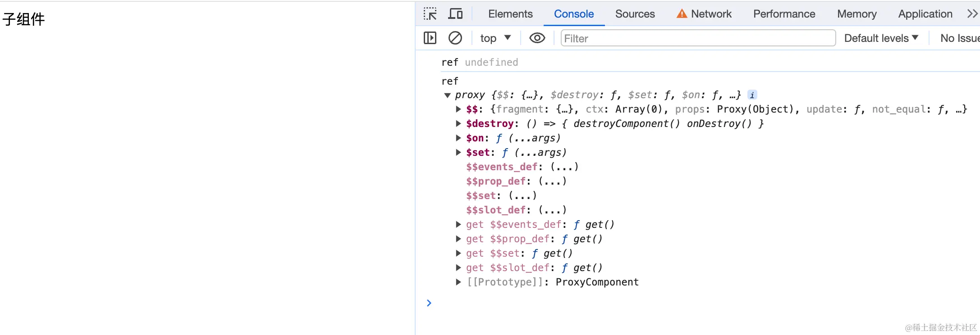
Task: Expand the get $$events_def getter row
Action: coord(458,225)
